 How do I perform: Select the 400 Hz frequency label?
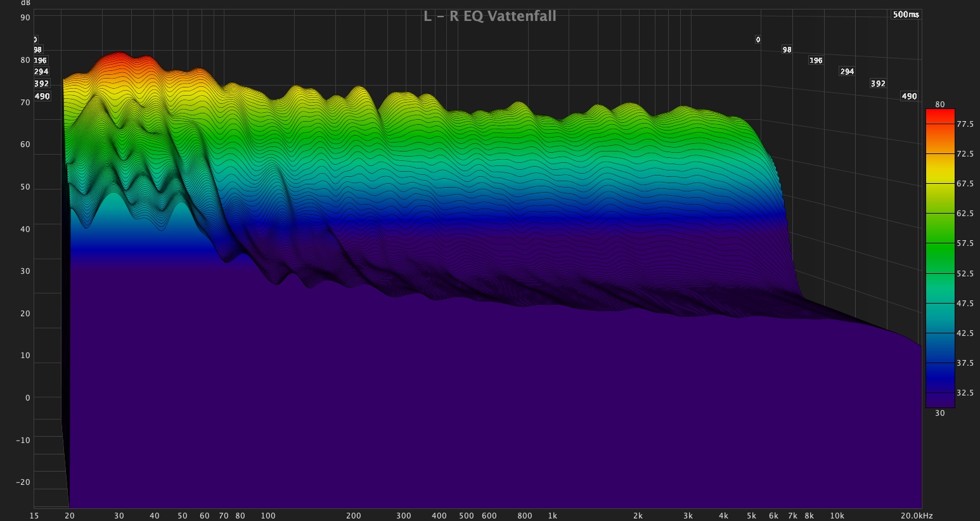(439, 515)
